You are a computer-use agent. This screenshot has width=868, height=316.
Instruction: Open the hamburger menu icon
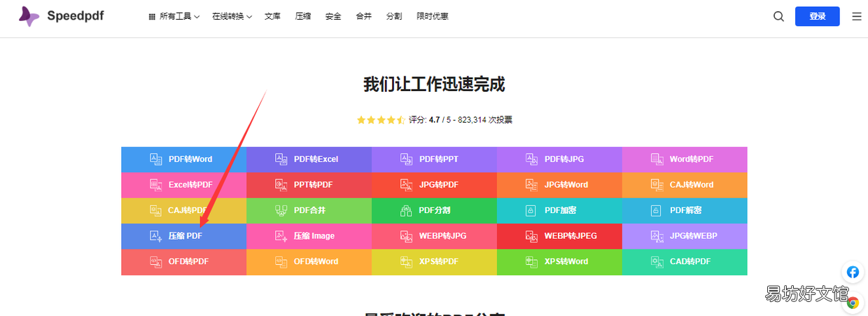click(x=857, y=16)
